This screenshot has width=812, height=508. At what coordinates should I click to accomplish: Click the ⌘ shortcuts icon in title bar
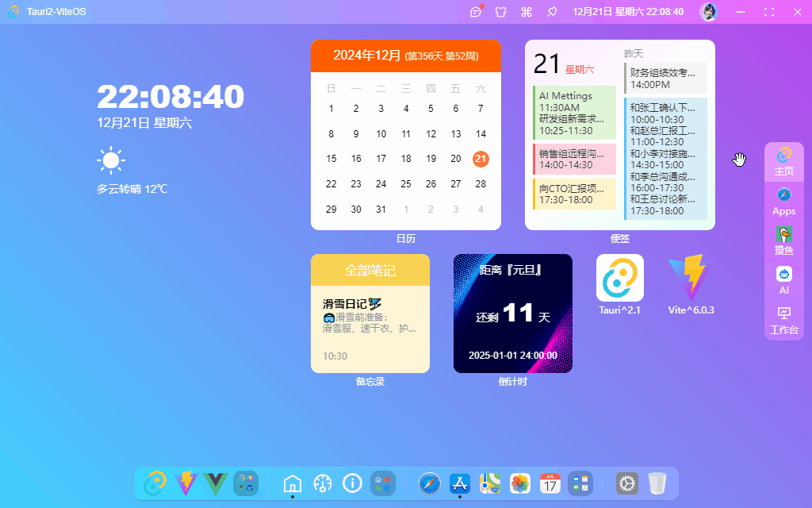[x=526, y=12]
